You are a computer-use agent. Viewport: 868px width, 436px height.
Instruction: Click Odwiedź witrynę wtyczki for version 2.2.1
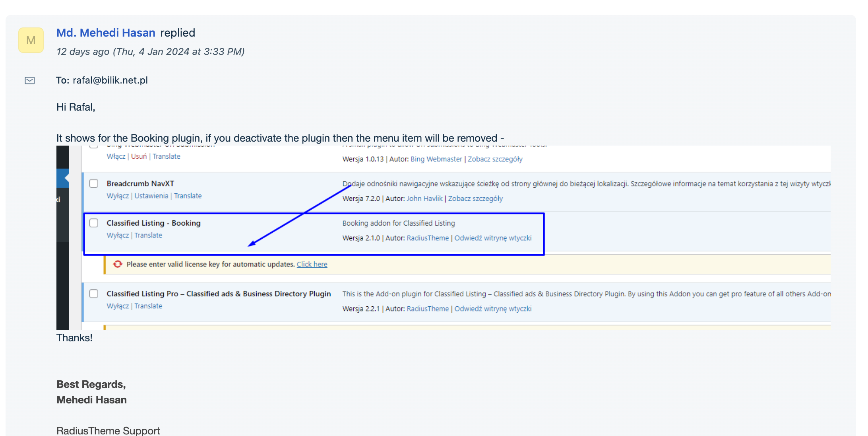coord(493,309)
